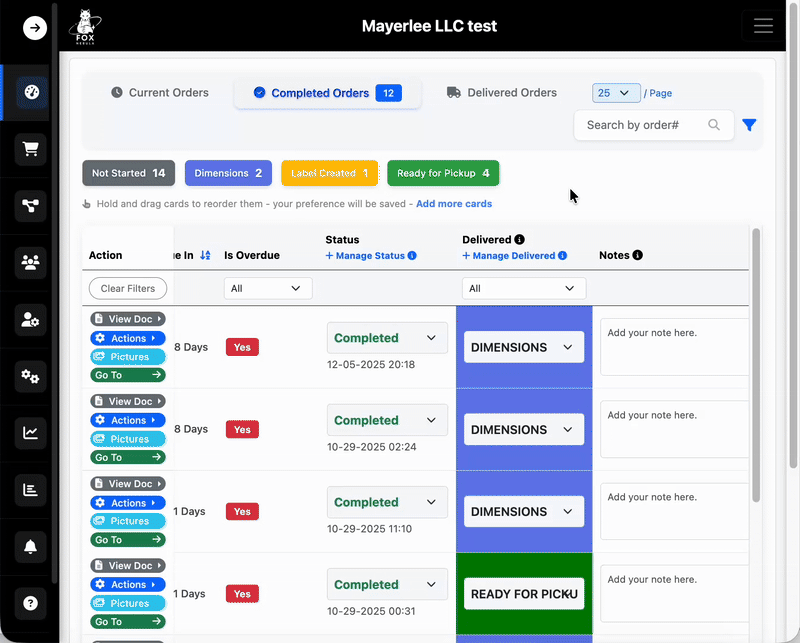Open the 25 per-page dropdown
800x643 pixels.
click(616, 92)
